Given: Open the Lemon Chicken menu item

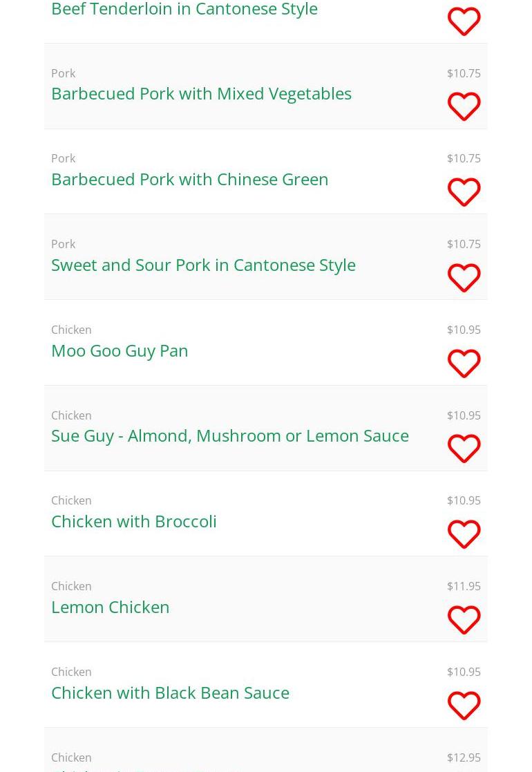Looking at the screenshot, I should pos(111,607).
